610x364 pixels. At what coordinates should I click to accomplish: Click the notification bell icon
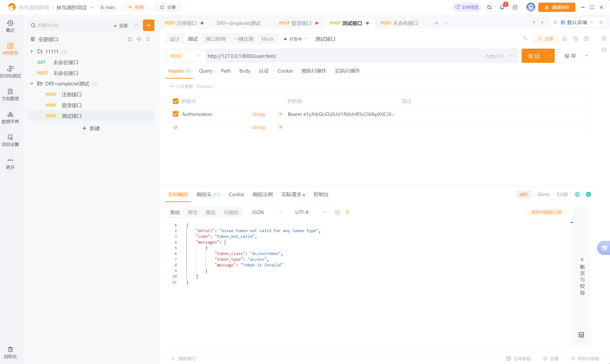point(502,7)
